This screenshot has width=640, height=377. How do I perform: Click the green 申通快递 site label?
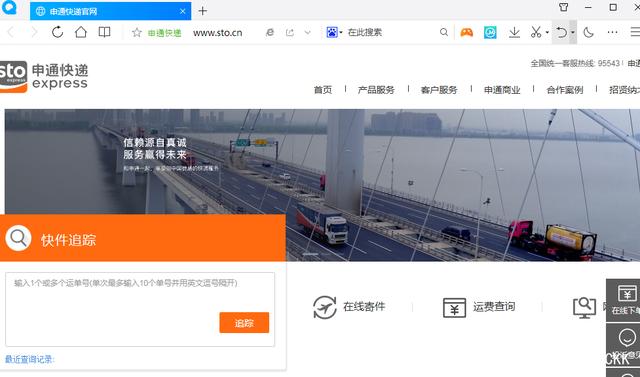pos(164,33)
